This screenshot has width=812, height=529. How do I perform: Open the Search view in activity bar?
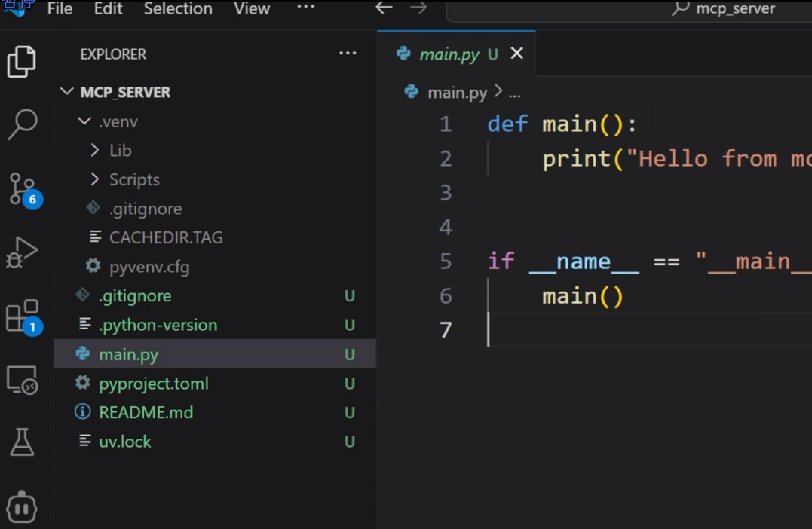click(x=22, y=125)
